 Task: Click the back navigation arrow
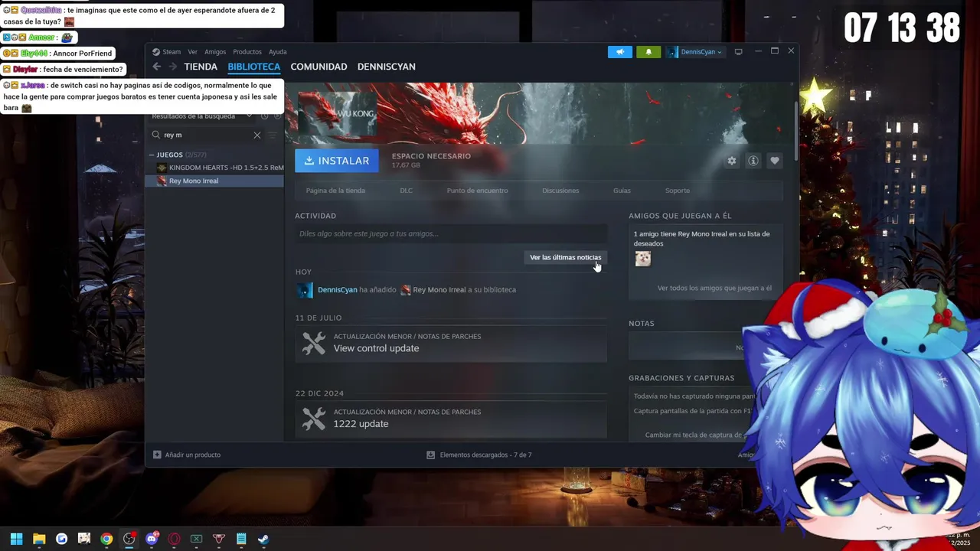tap(157, 67)
